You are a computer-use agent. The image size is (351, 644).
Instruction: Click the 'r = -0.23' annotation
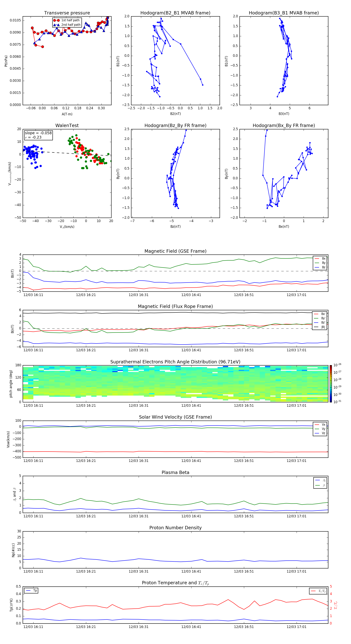[x=33, y=137]
